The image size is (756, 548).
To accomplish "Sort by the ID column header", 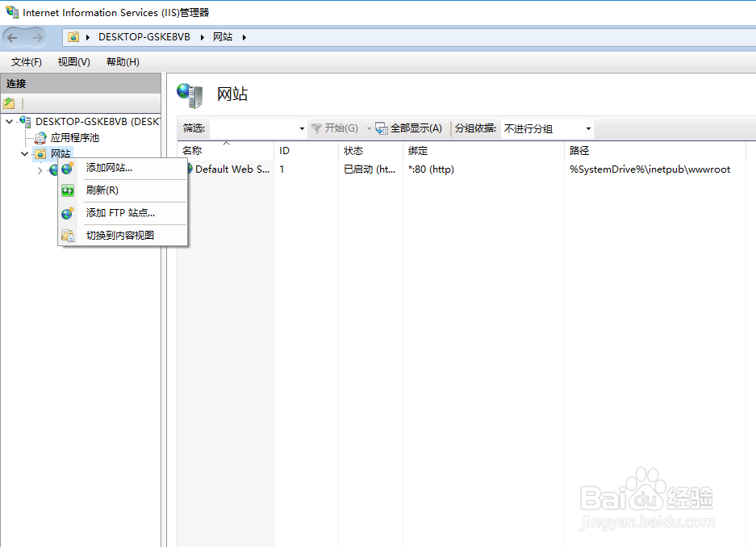I will [306, 150].
